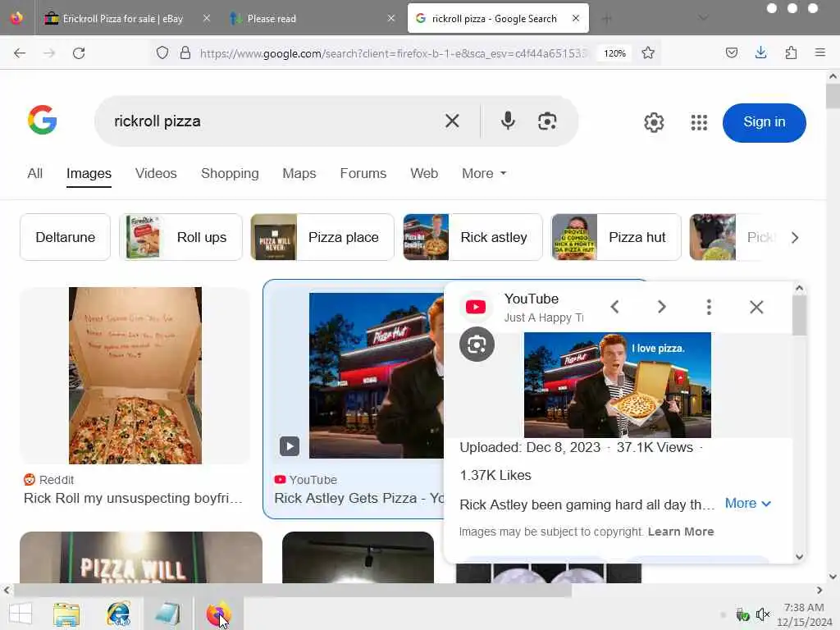
Task: Select the Web search tab
Action: pyautogui.click(x=424, y=174)
